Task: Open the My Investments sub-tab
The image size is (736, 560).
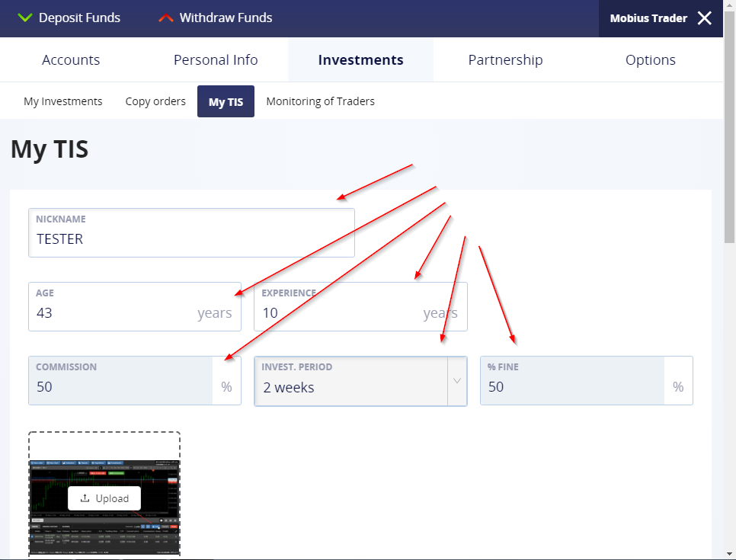Action: coord(63,101)
